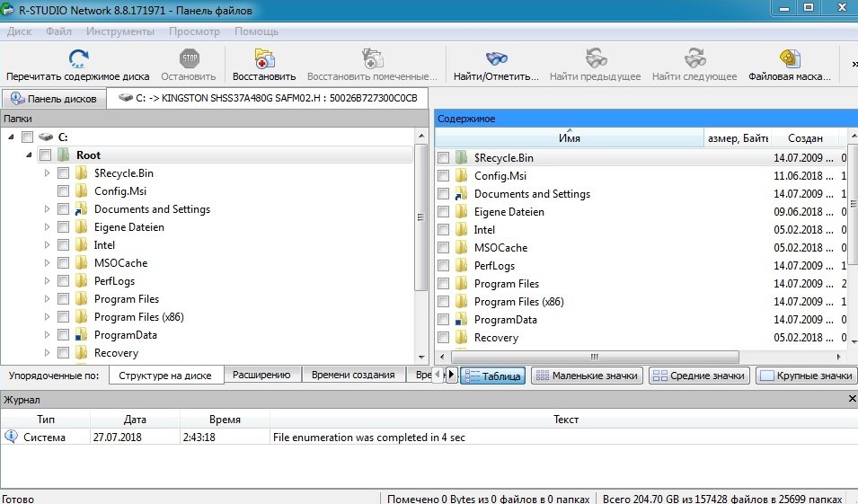Click the Eigene Dateien folder icon in contents list
The width and height of the screenshot is (858, 504).
[461, 212]
